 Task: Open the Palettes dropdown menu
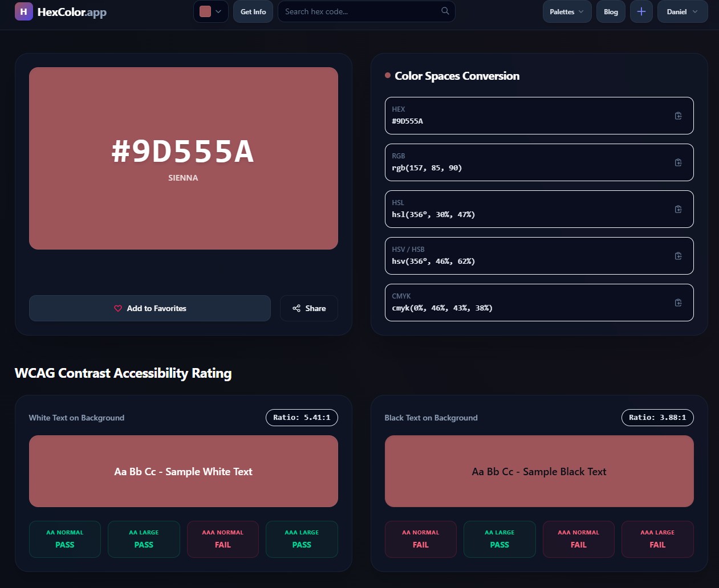click(x=567, y=11)
